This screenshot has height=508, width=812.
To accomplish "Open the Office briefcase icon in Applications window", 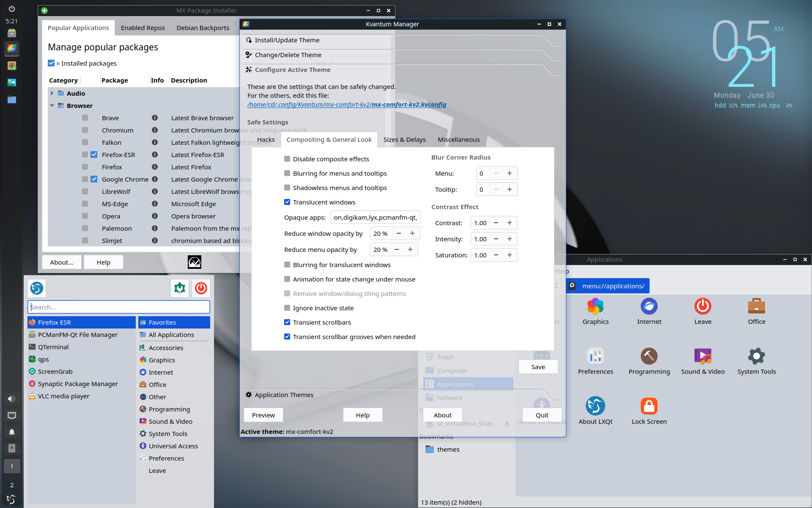I will tap(757, 306).
